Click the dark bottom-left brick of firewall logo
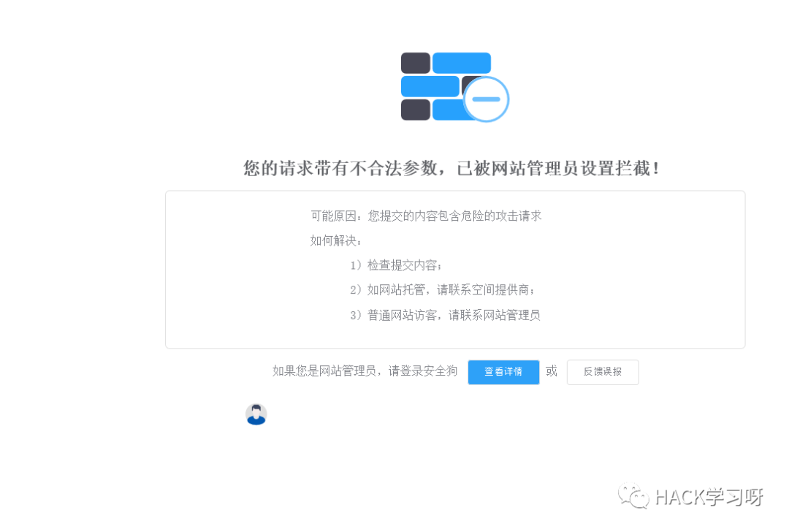 tap(416, 110)
